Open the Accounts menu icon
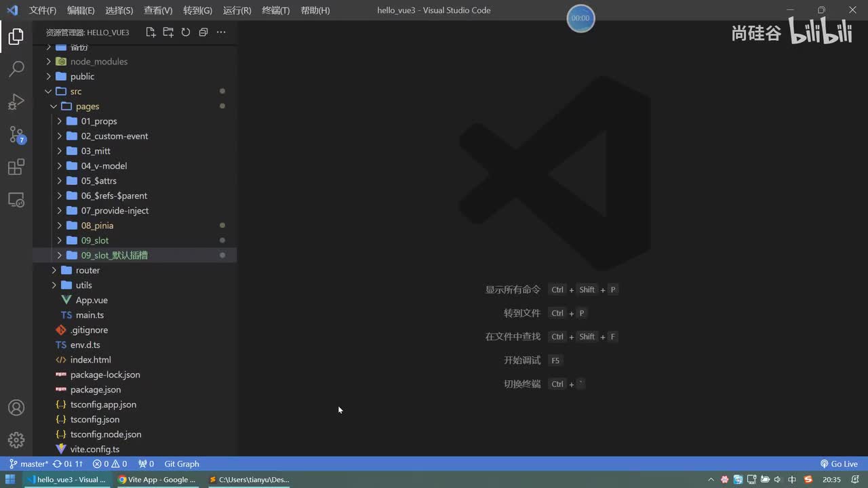The height and width of the screenshot is (488, 868). (16, 407)
